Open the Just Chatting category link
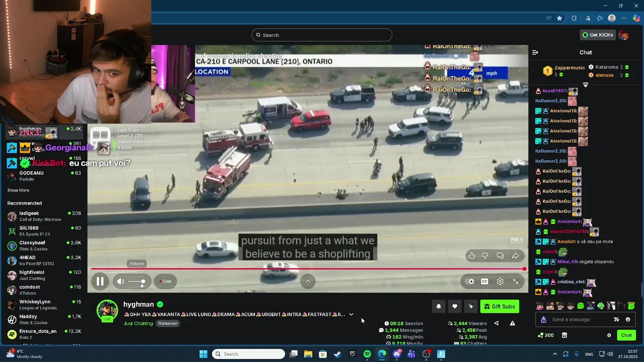This screenshot has height=362, width=644. [x=138, y=323]
